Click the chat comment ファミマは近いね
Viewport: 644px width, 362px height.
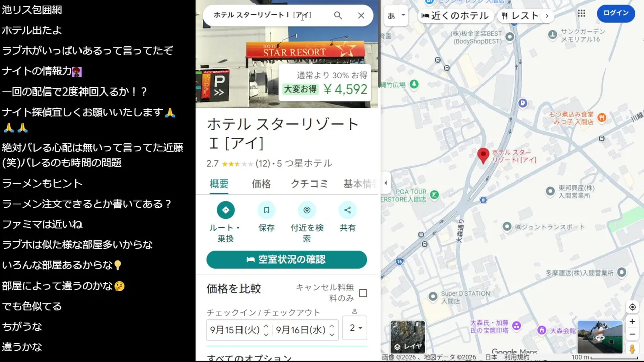(42, 224)
